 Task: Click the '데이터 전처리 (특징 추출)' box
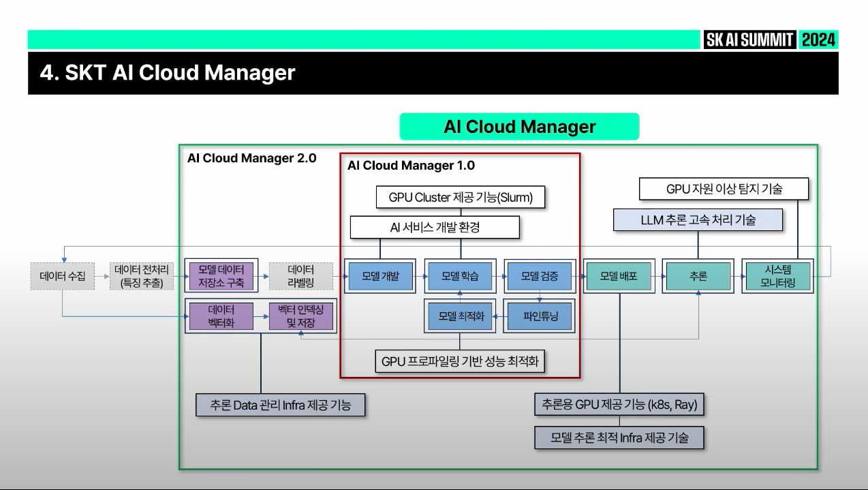click(x=142, y=276)
